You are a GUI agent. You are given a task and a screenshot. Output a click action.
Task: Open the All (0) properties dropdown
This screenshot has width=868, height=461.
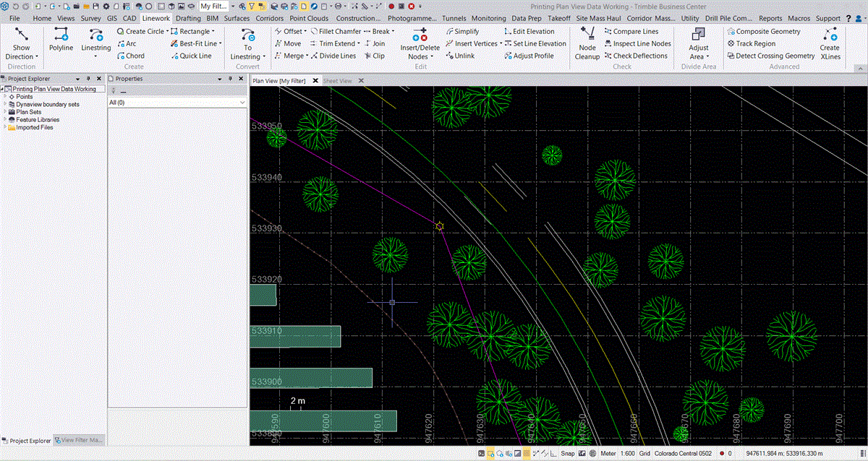pos(177,103)
